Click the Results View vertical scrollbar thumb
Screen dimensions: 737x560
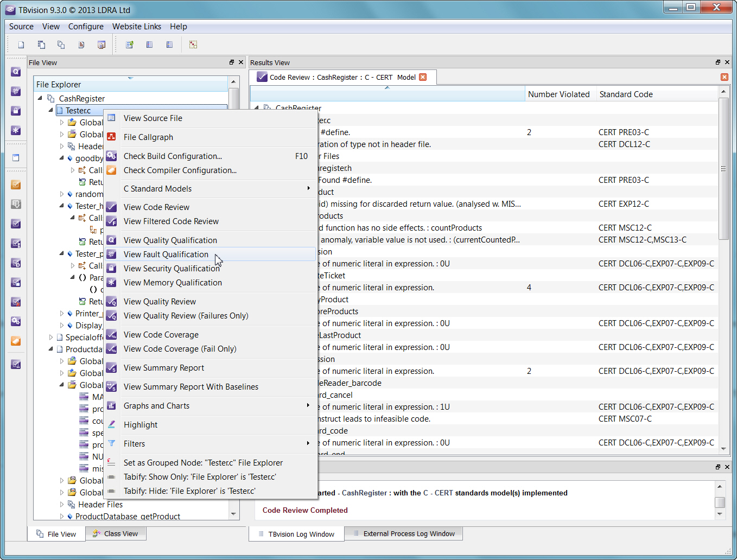723,168
